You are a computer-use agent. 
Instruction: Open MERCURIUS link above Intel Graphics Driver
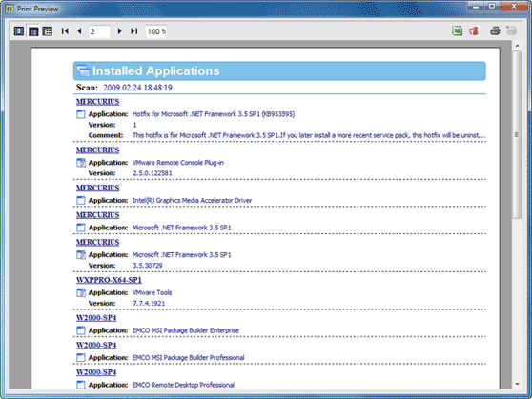click(97, 188)
